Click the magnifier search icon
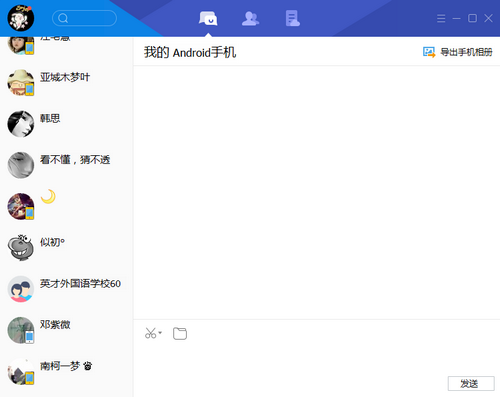The image size is (500, 397). point(63,18)
